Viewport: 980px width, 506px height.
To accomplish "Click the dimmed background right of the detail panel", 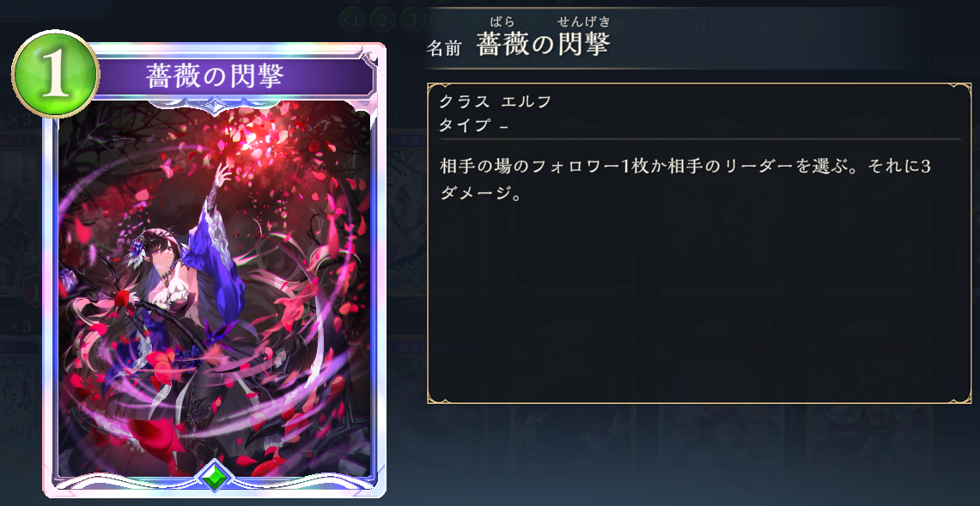I will click(977, 250).
